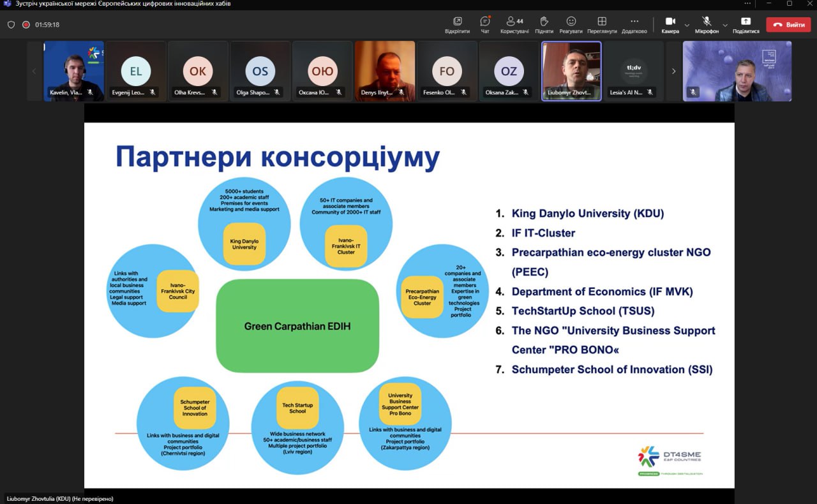Image resolution: width=817 pixels, height=504 pixels.
Task: Click the Відкріпити pop-out icon
Action: point(457,24)
